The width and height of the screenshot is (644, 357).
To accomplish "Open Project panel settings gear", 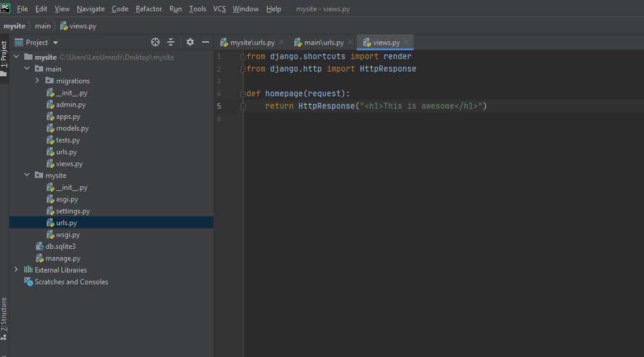I will 190,42.
